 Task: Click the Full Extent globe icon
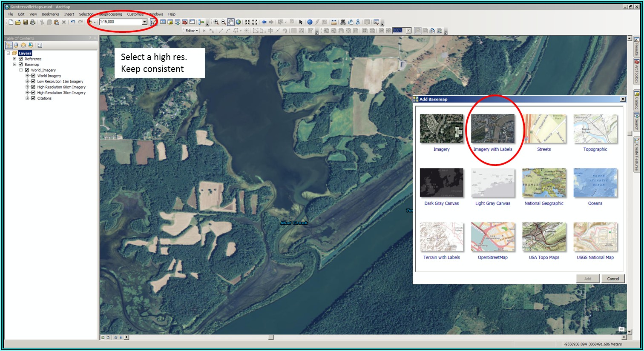[x=238, y=22]
